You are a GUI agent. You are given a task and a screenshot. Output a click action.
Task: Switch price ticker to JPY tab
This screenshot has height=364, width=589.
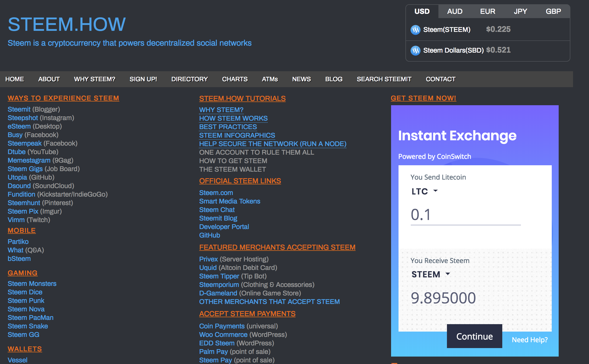[x=520, y=11]
